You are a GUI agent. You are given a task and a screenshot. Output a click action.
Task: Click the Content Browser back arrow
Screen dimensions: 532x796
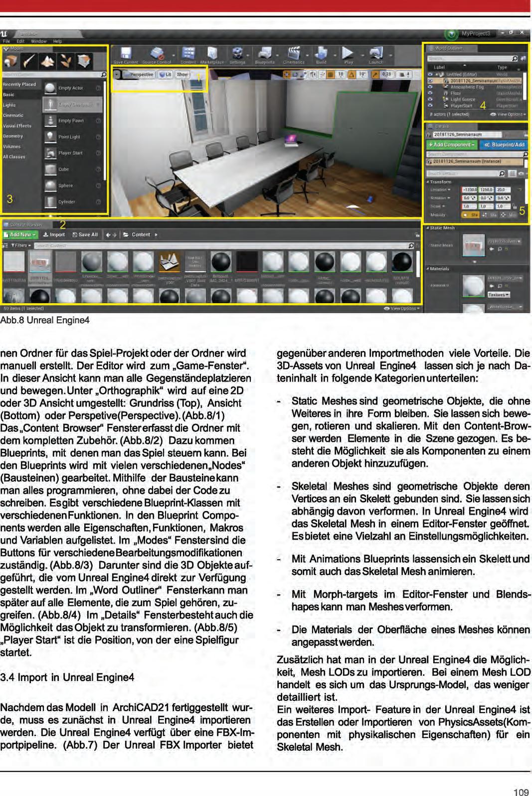[108, 234]
